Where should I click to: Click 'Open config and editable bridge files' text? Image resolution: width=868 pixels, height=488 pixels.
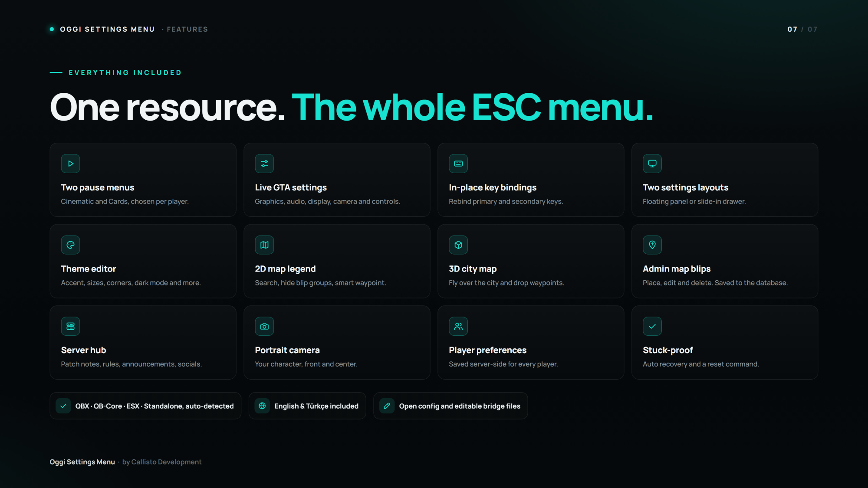tap(460, 406)
